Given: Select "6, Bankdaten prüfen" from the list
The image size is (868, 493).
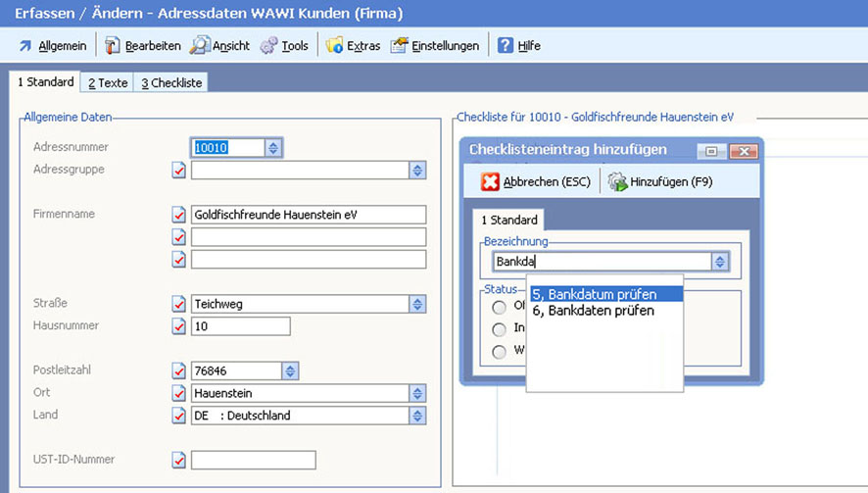Looking at the screenshot, I should 593,311.
